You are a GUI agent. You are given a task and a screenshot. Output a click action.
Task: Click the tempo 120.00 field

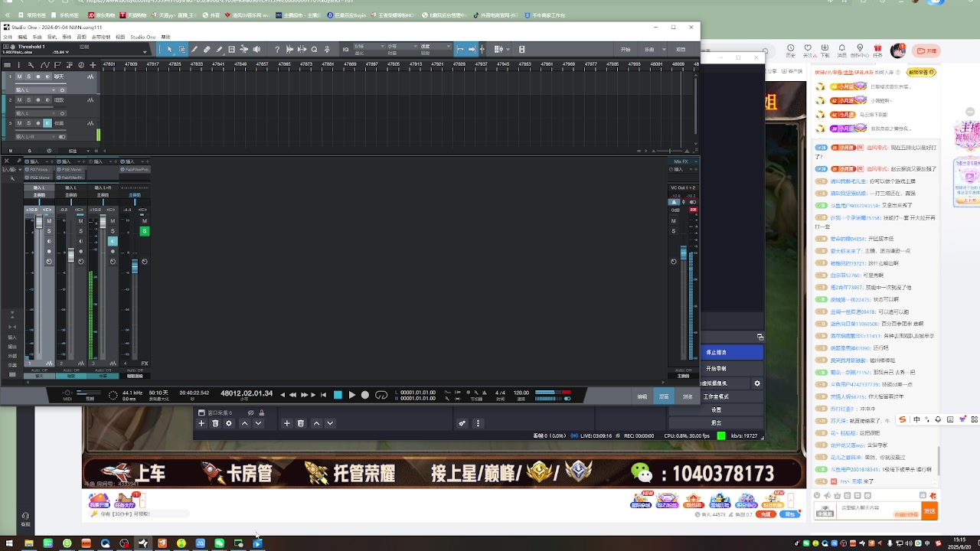[521, 393]
